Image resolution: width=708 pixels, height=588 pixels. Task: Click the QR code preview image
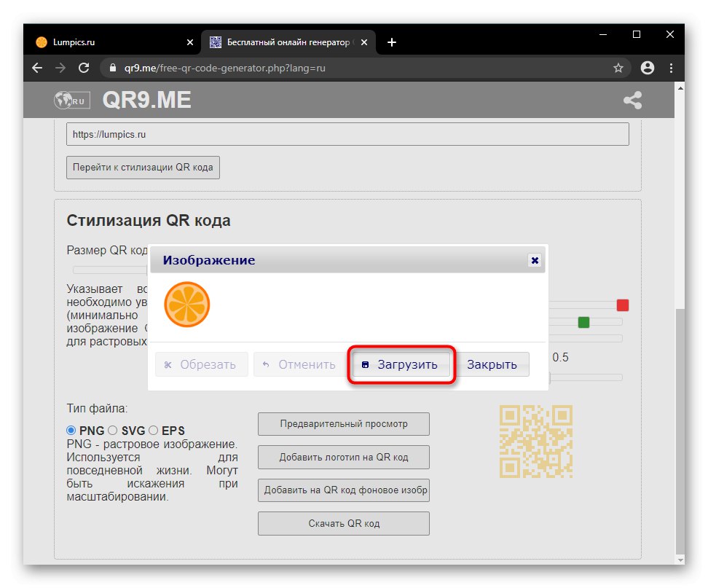(x=536, y=442)
